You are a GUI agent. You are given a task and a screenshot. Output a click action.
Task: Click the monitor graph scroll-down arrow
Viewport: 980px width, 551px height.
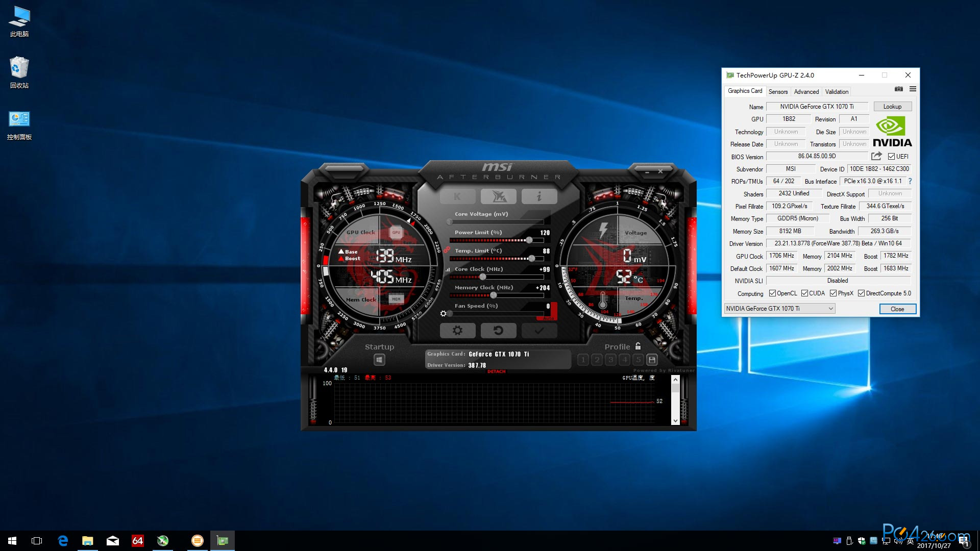[x=675, y=421]
